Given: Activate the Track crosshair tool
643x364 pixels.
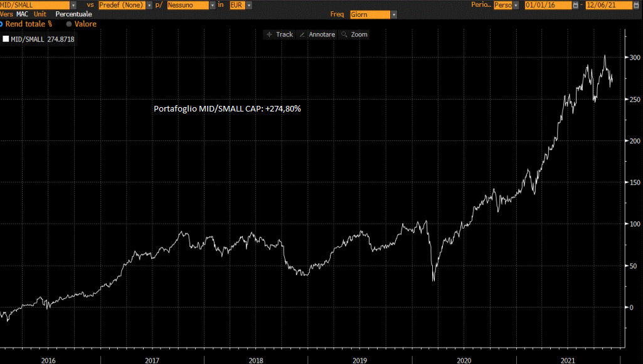Looking at the screenshot, I should 280,34.
